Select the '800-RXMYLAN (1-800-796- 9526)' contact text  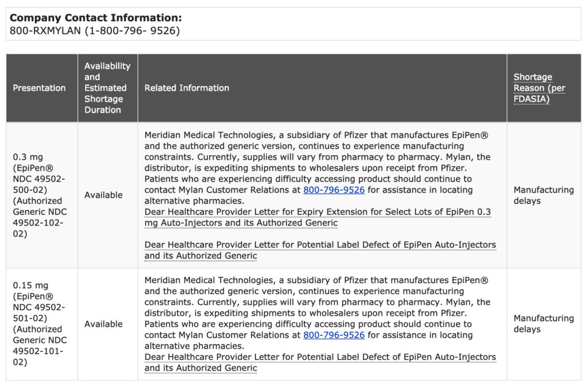coord(95,30)
